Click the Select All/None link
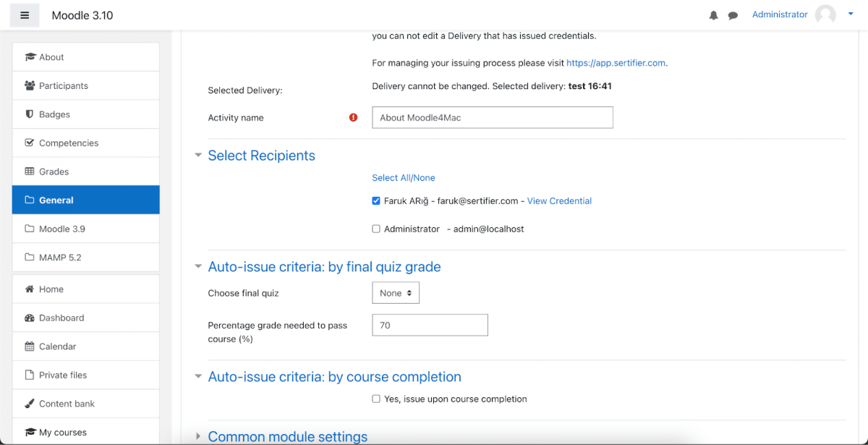The height and width of the screenshot is (445, 868). point(404,178)
